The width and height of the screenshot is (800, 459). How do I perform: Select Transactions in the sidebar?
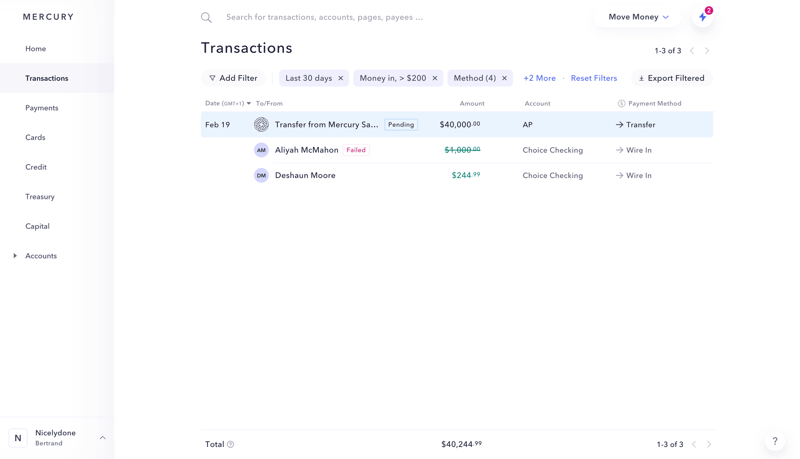click(46, 78)
